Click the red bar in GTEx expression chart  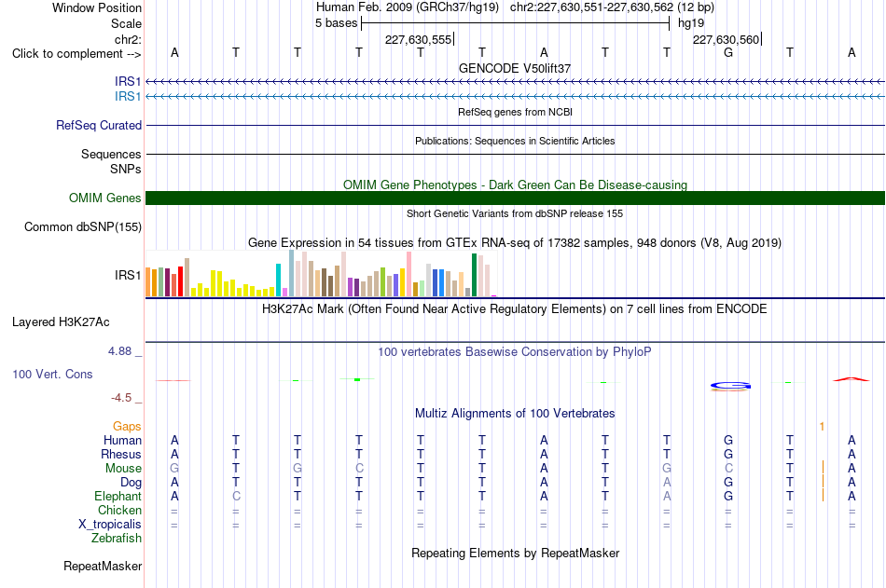tap(180, 281)
